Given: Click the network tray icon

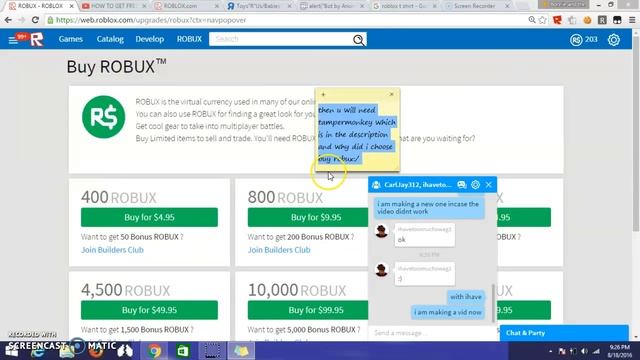Looking at the screenshot, I should coord(596,351).
